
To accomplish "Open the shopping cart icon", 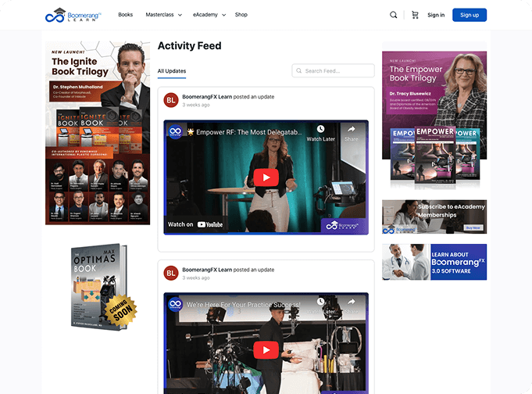I will pyautogui.click(x=415, y=15).
